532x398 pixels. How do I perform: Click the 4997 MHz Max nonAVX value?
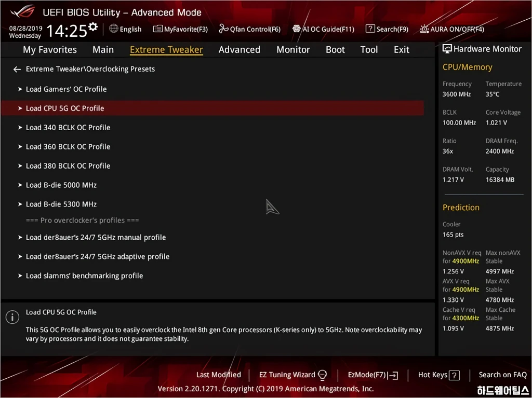[500, 271]
